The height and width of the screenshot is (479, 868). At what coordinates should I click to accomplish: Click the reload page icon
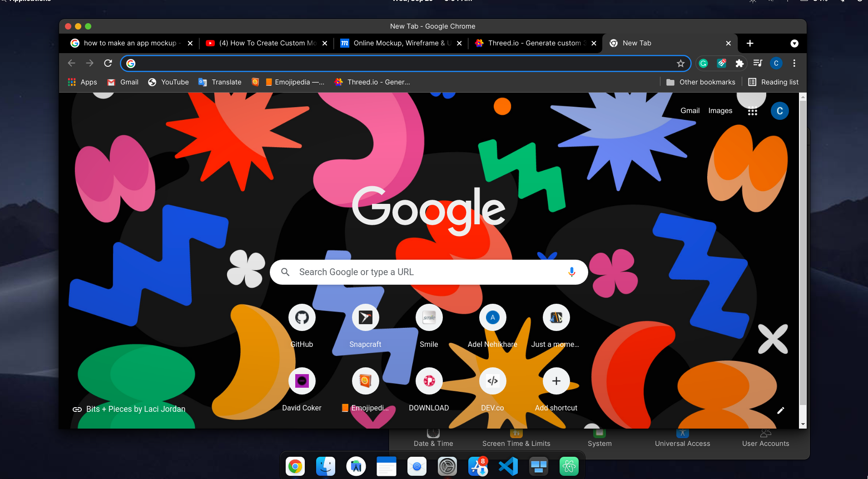point(108,63)
